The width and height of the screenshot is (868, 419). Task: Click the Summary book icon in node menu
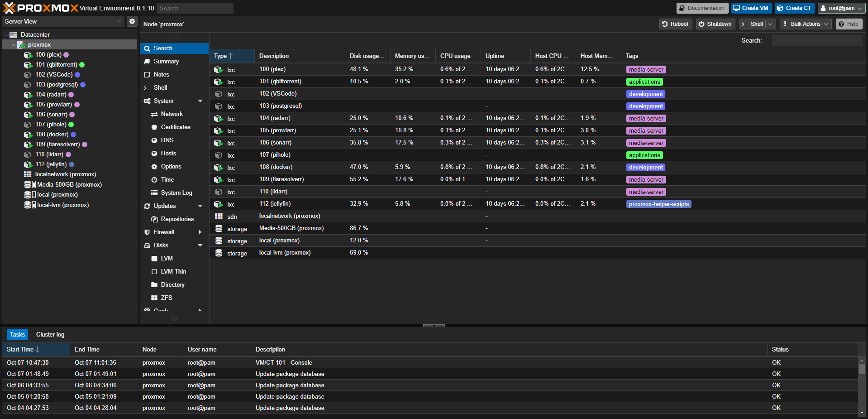pyautogui.click(x=147, y=62)
